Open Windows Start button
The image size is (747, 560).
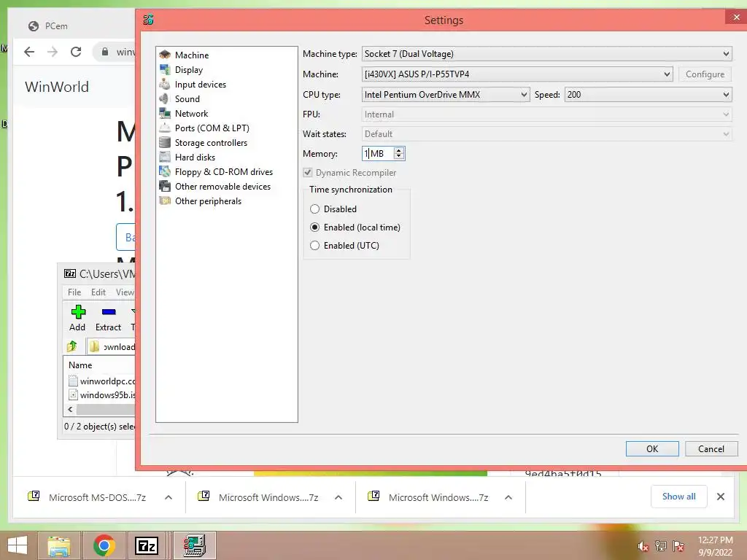point(18,545)
